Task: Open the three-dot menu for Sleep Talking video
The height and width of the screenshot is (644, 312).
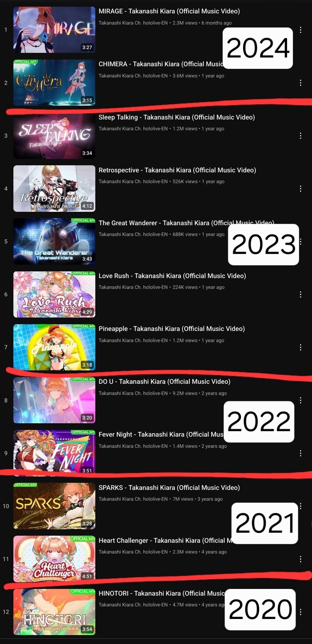Action: (x=300, y=136)
